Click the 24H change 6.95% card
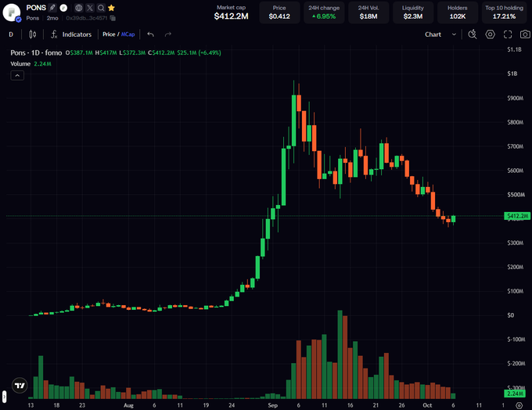This screenshot has width=532, height=410. click(324, 13)
